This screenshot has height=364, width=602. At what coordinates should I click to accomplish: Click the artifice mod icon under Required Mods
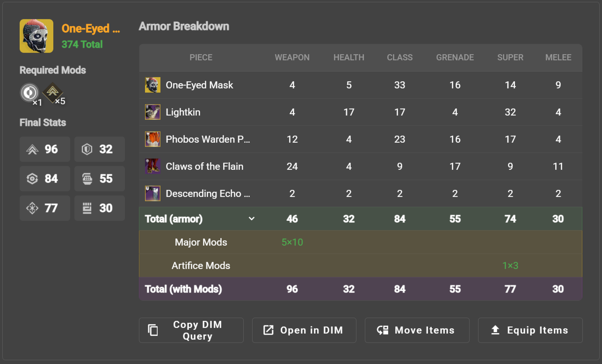click(29, 93)
